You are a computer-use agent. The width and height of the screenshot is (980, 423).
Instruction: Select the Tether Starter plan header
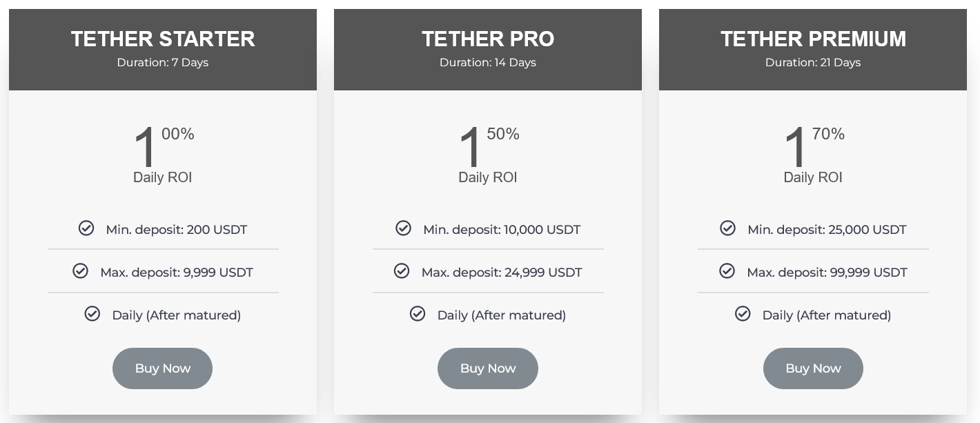163,39
